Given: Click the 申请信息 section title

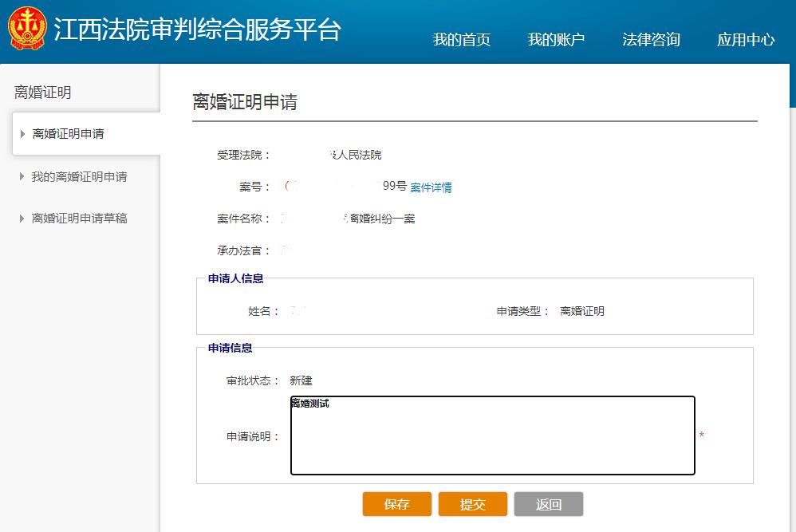Looking at the screenshot, I should (231, 348).
